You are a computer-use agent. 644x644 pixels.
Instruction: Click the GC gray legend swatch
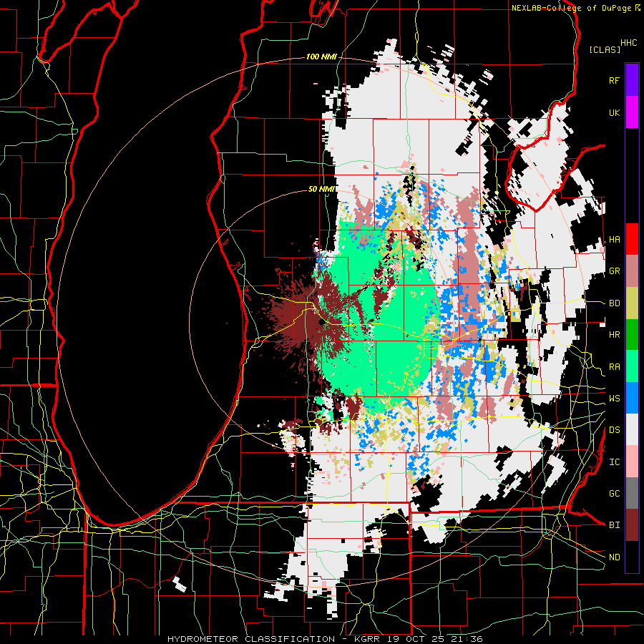pyautogui.click(x=632, y=493)
